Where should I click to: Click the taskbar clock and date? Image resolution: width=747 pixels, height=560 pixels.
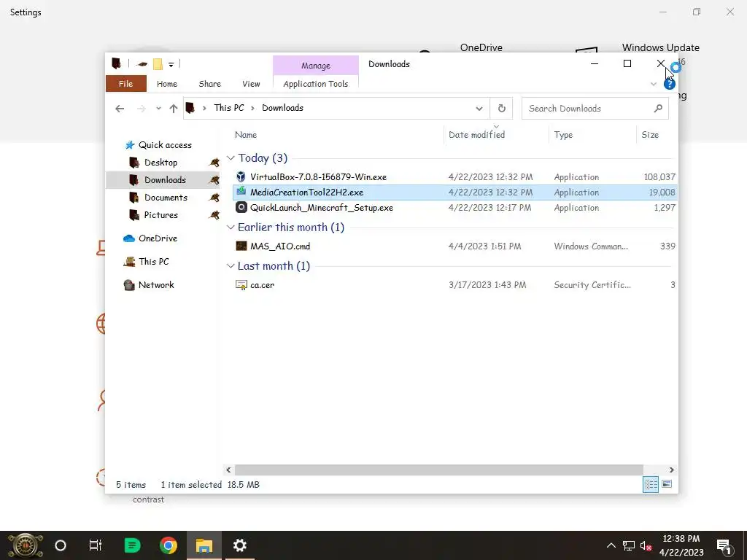coord(681,545)
